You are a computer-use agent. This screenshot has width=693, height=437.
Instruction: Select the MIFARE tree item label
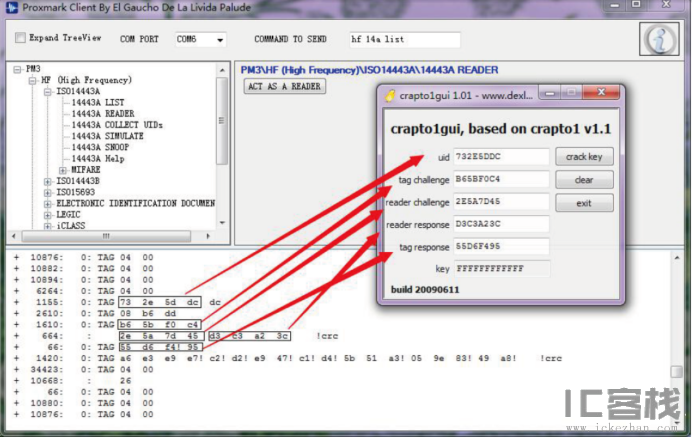pos(86,170)
